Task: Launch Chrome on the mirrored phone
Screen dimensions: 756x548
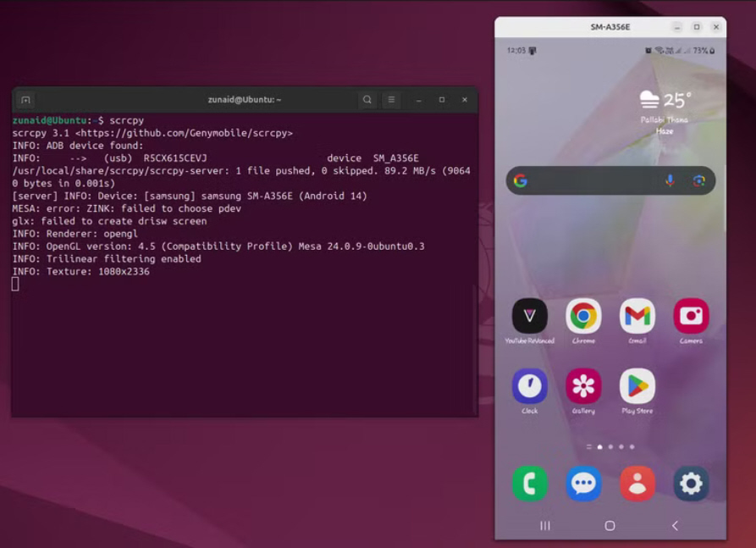Action: 583,316
